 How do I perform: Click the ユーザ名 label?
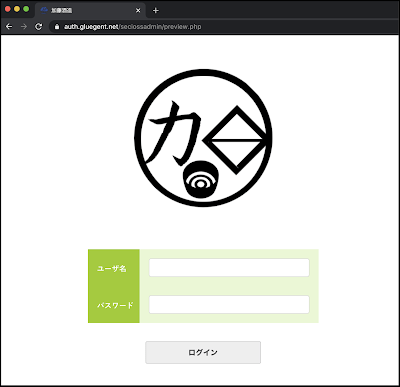coord(112,268)
